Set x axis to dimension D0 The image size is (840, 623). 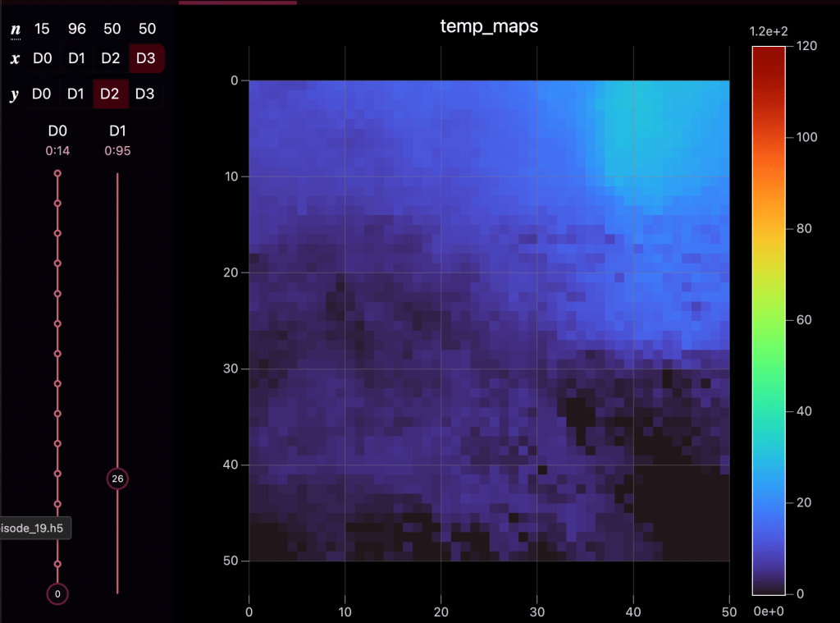[42, 59]
